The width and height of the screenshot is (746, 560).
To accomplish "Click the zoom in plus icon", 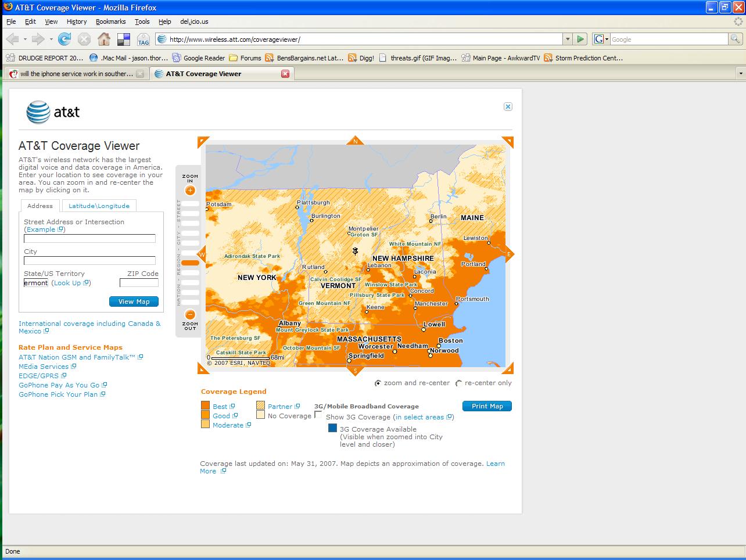I will 190,190.
